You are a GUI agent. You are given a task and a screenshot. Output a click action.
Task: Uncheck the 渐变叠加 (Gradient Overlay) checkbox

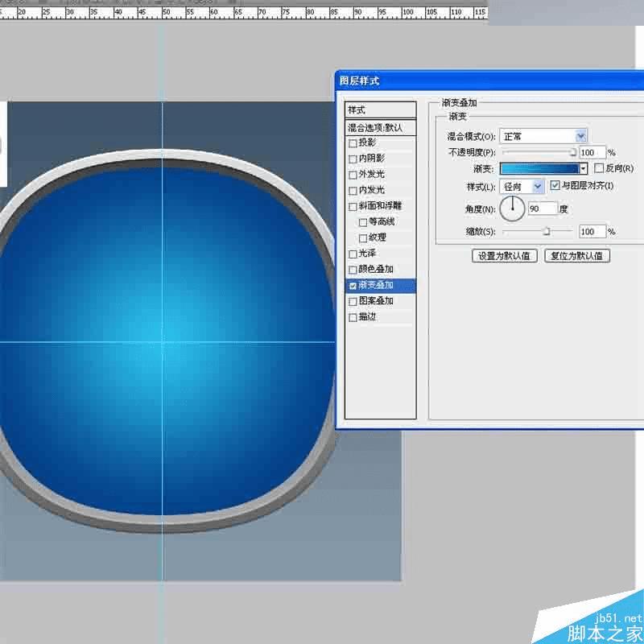coord(352,285)
